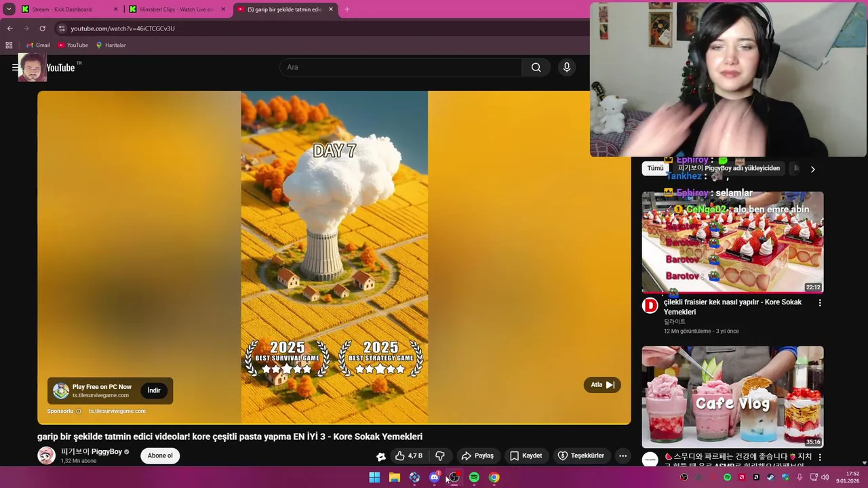Subscribe with the Abone ol button
This screenshot has width=868, height=488.
[160, 455]
